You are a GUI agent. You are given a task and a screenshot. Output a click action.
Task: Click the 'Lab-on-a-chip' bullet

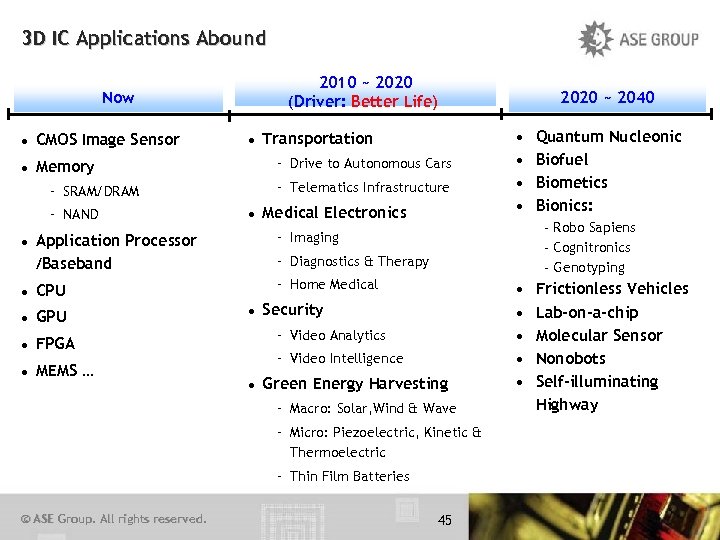coord(587,313)
